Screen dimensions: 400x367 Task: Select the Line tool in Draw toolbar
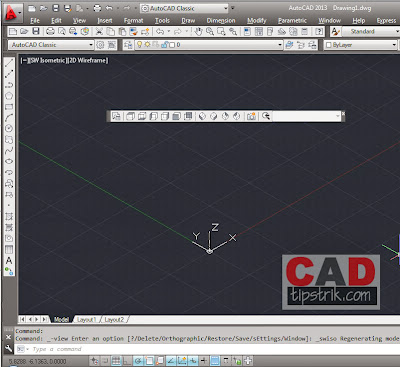coord(9,63)
